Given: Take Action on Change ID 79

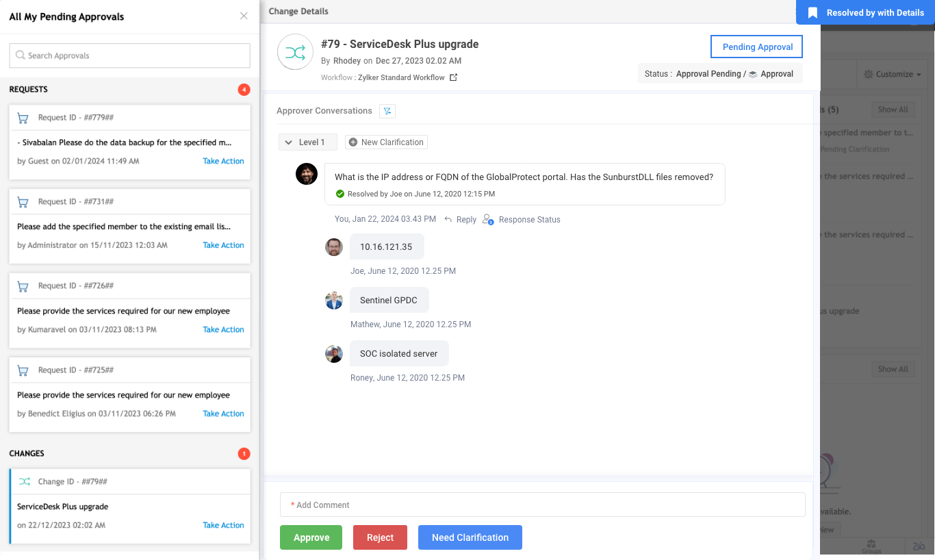Looking at the screenshot, I should [x=223, y=525].
